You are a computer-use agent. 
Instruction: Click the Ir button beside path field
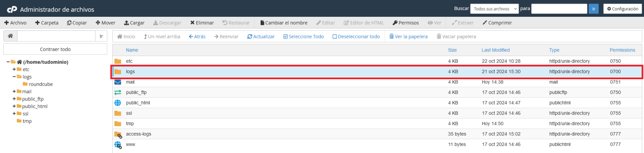(101, 36)
